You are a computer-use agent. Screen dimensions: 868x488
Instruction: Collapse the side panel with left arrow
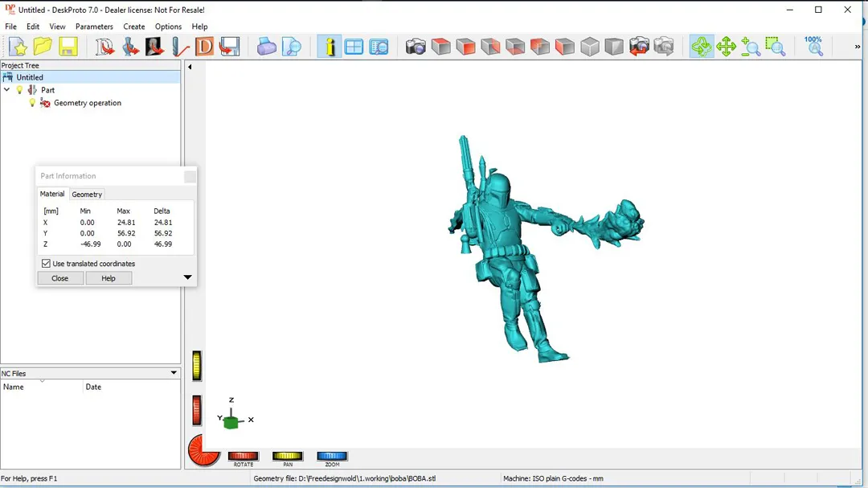[190, 67]
